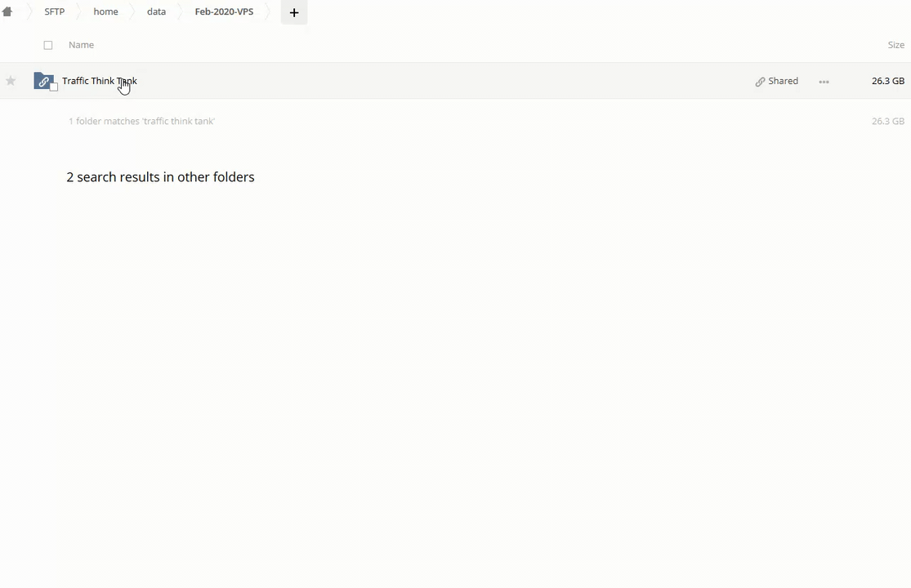Click the home icon in the breadcrumb
This screenshot has height=588, width=911.
[7, 12]
